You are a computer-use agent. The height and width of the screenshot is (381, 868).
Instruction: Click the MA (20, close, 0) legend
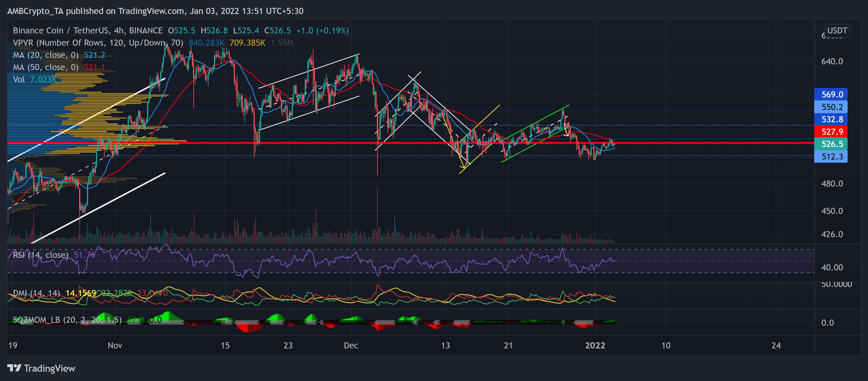pyautogui.click(x=45, y=55)
